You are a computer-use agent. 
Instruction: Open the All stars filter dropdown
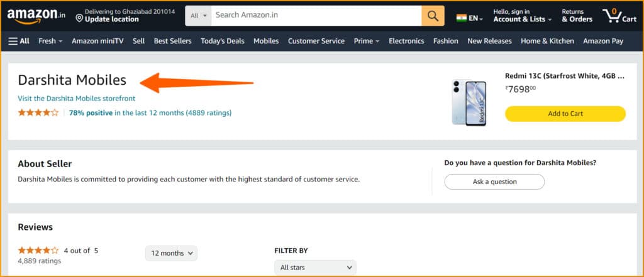click(x=316, y=268)
